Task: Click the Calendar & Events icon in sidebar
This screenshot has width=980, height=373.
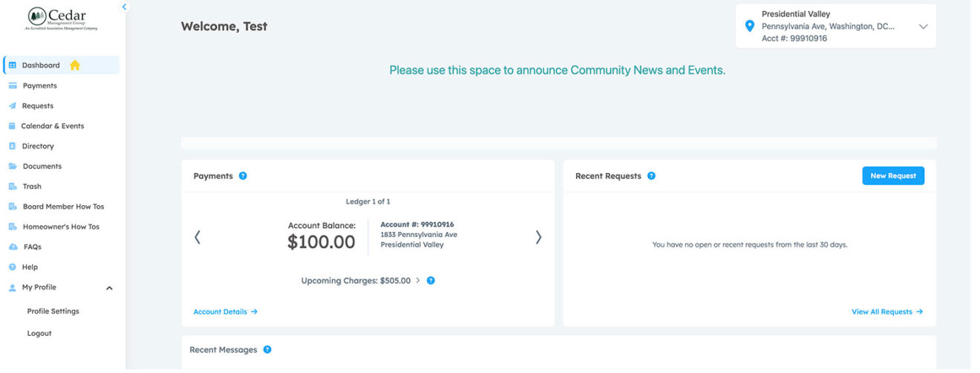Action: [x=13, y=126]
